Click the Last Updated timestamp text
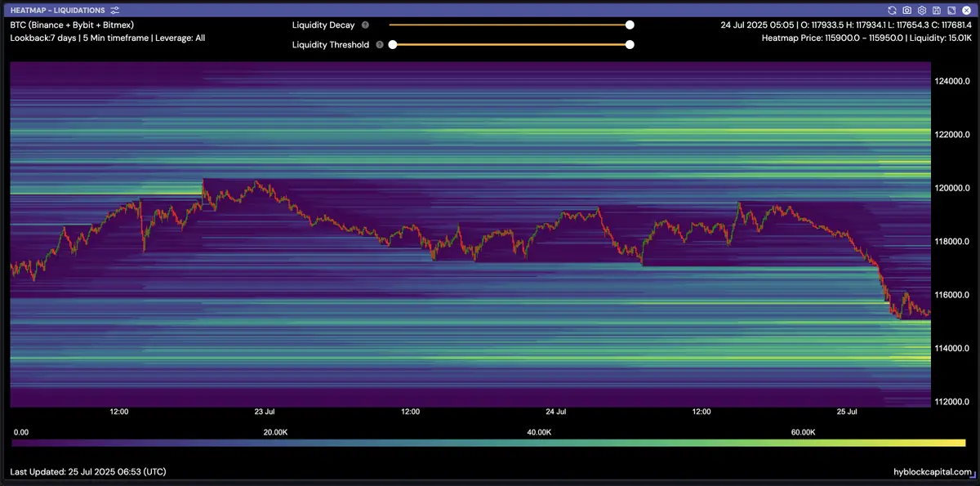The image size is (980, 486). [x=88, y=472]
